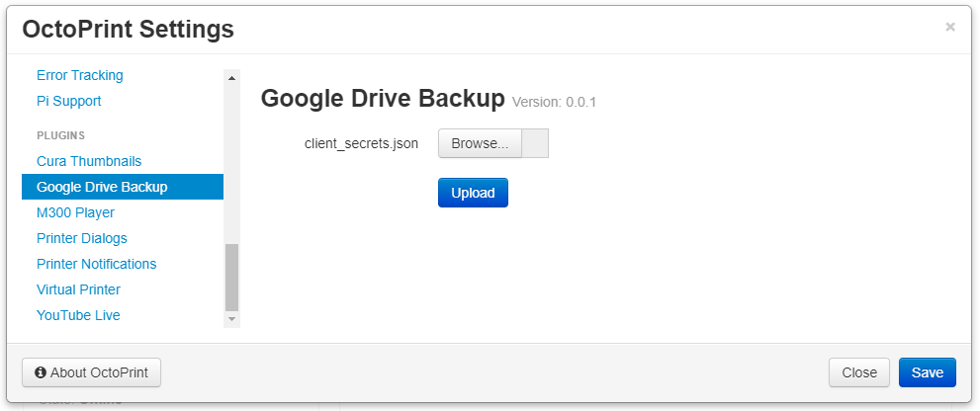Click the scrollbar up arrow in the sidebar

pos(231,77)
